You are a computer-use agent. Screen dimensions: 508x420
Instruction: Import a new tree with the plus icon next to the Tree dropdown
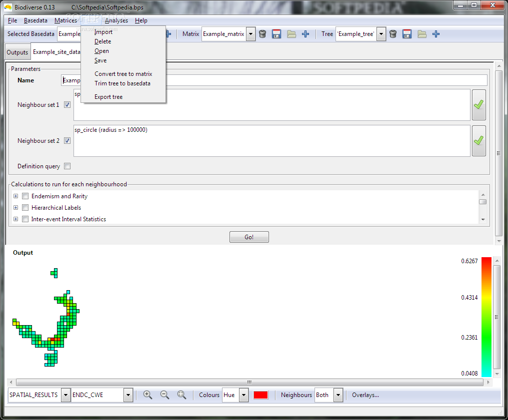(436, 34)
